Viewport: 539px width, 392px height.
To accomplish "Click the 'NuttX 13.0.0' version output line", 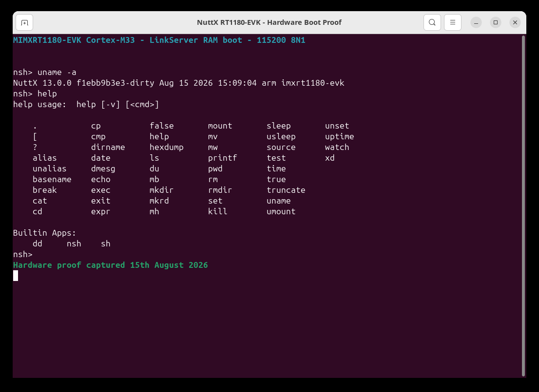I will [x=179, y=83].
